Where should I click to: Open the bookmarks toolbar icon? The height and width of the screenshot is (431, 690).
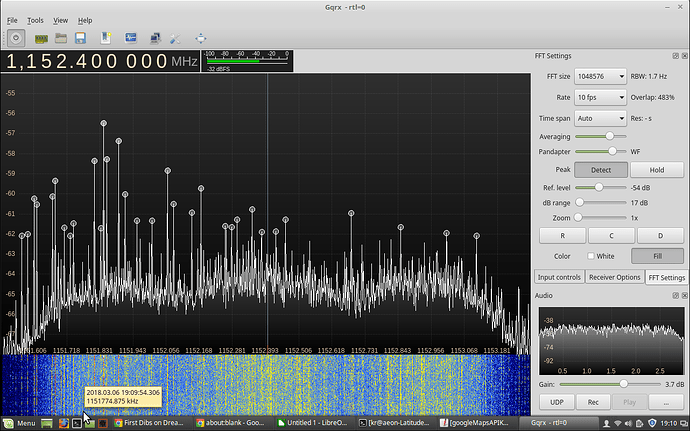click(x=106, y=38)
